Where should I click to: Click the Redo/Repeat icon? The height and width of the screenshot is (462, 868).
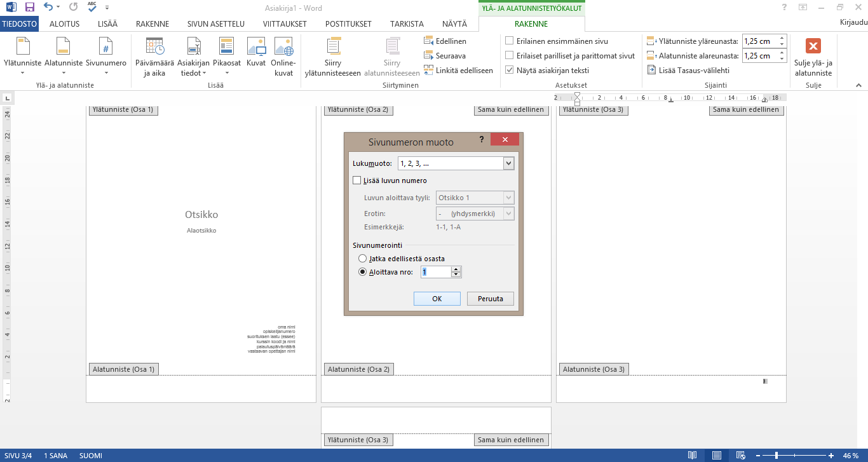coord(74,8)
